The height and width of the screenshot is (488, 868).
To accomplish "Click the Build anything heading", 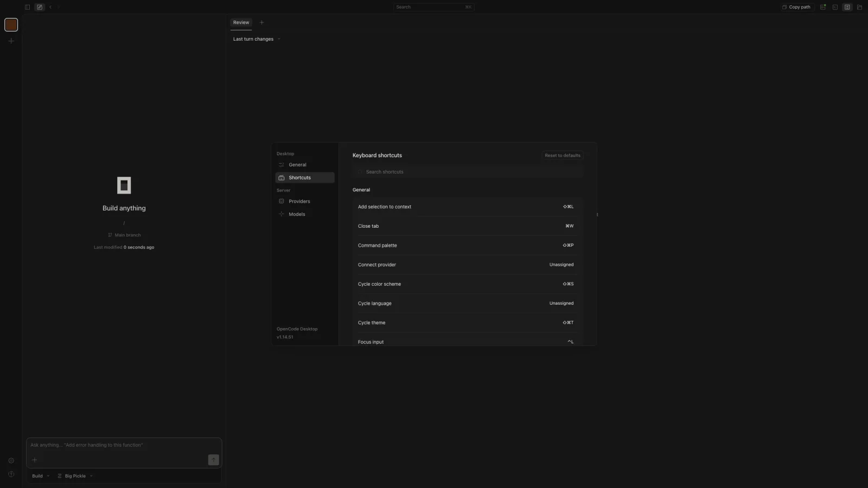I will pyautogui.click(x=124, y=208).
